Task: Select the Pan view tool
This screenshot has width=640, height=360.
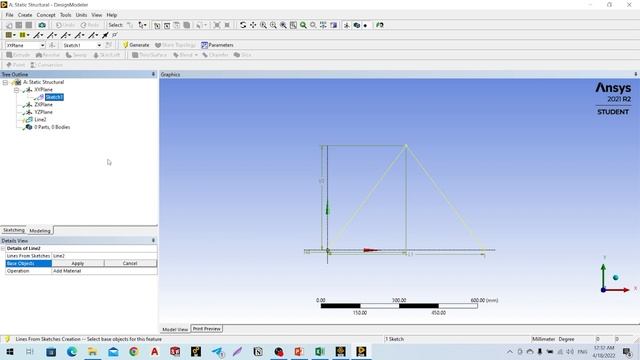Action: [253, 25]
